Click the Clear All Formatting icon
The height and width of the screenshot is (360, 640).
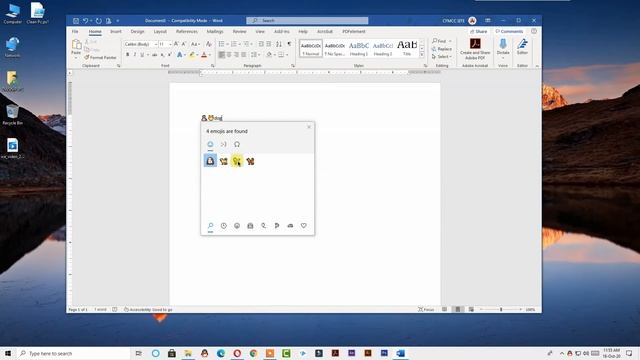click(209, 44)
